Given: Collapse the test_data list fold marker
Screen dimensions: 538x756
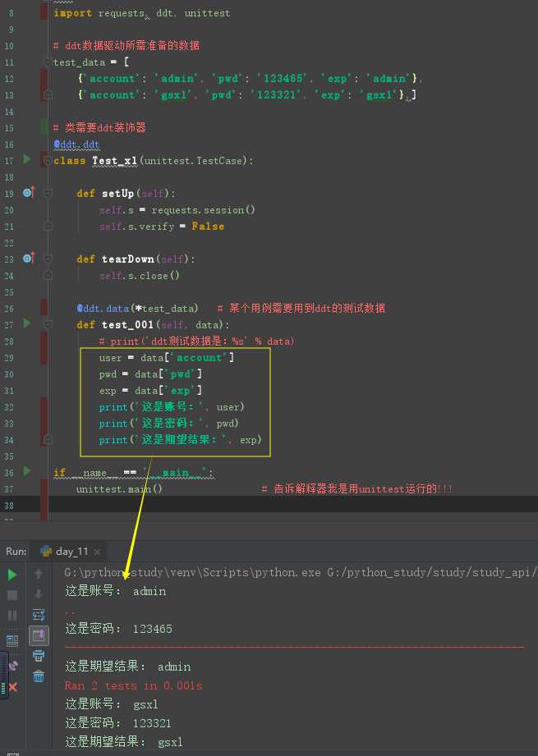Looking at the screenshot, I should point(48,62).
